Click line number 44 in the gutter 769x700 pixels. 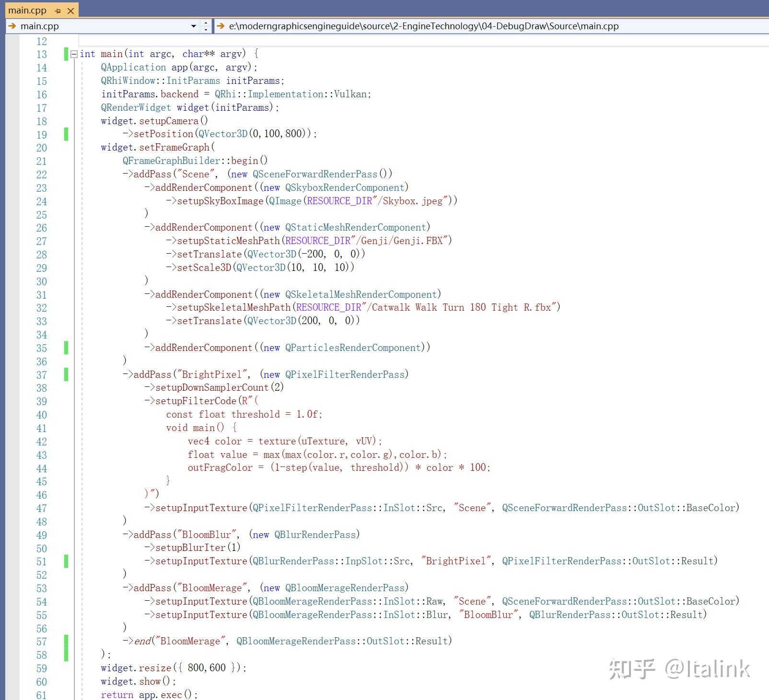pos(41,468)
